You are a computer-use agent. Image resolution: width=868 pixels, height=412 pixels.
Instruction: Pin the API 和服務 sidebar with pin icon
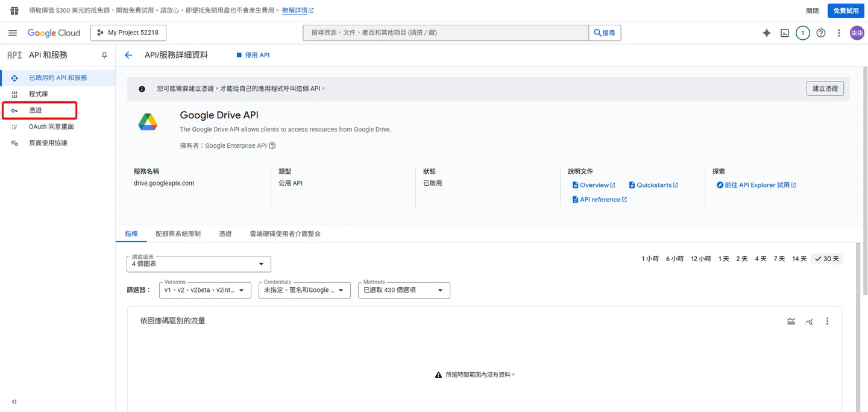[104, 55]
